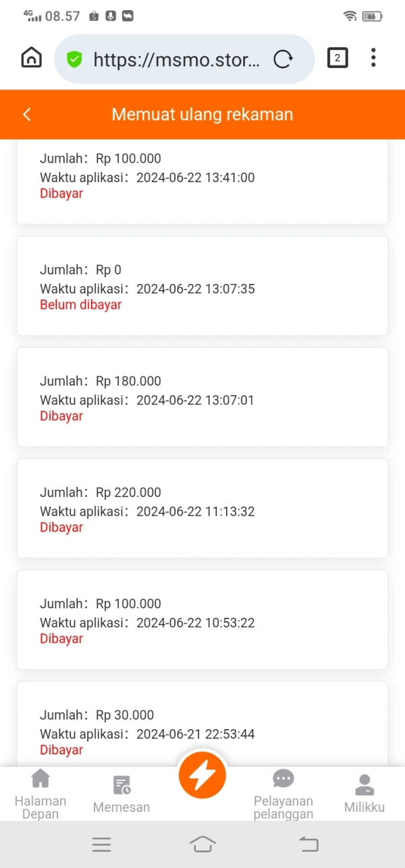This screenshot has height=868, width=405.
Task: Open the browser three-dot menu
Action: pos(373,59)
